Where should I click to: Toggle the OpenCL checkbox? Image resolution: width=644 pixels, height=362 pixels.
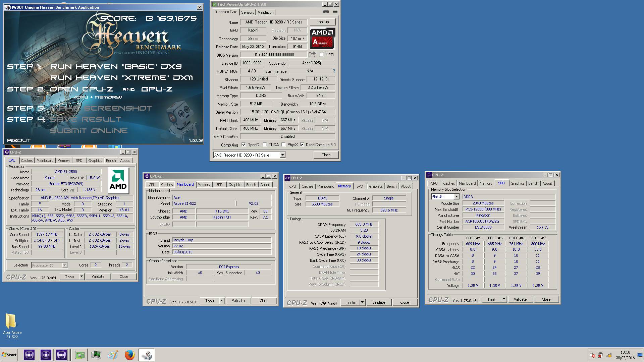tap(244, 145)
